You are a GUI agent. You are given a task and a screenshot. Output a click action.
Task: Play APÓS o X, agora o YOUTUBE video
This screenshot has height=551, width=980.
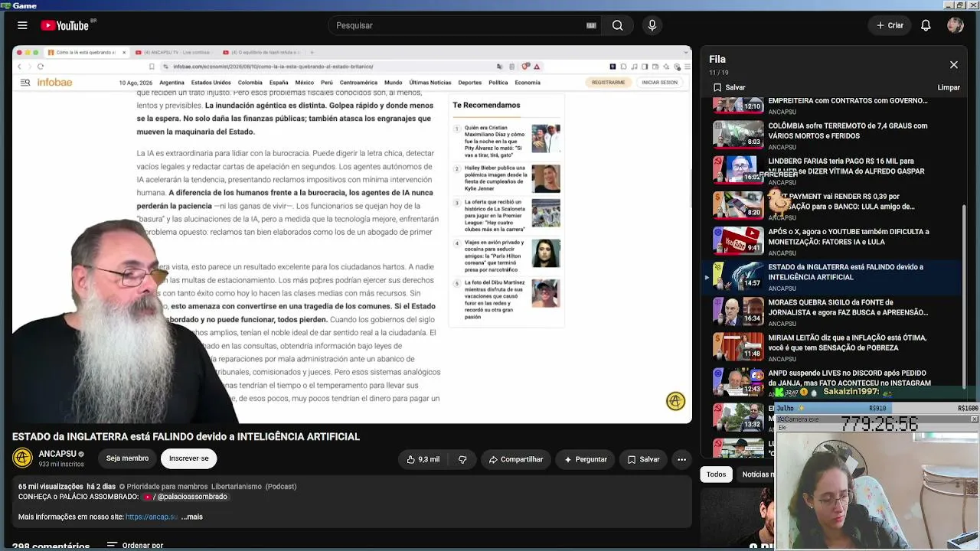tap(848, 236)
